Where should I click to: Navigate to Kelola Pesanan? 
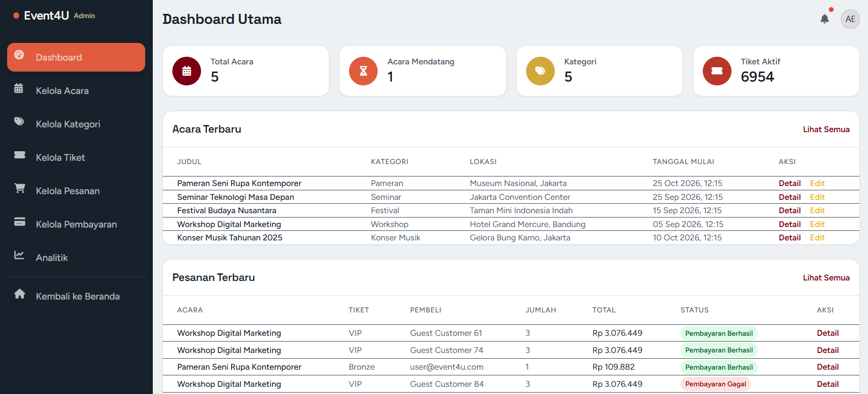point(76,191)
